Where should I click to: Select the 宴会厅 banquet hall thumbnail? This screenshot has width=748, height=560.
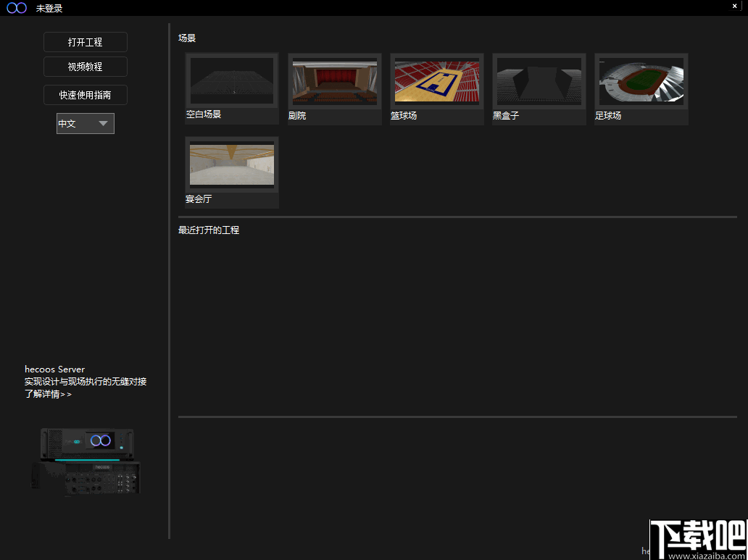(x=232, y=164)
